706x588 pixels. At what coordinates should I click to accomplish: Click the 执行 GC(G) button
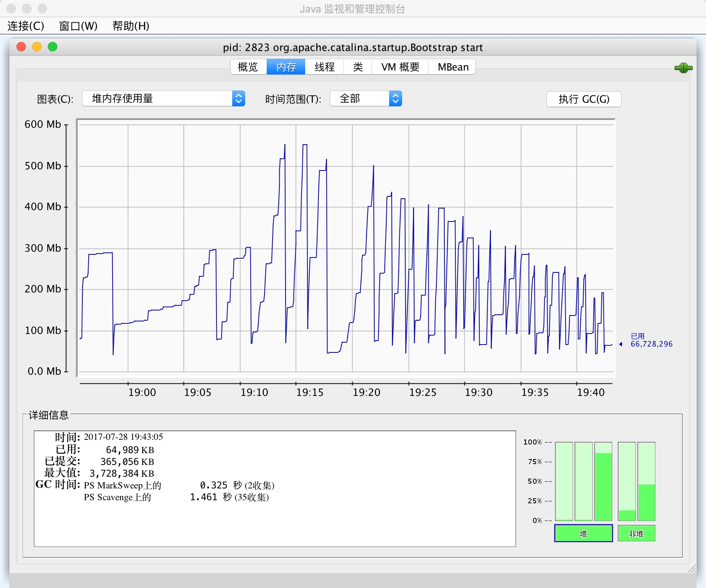pos(584,99)
